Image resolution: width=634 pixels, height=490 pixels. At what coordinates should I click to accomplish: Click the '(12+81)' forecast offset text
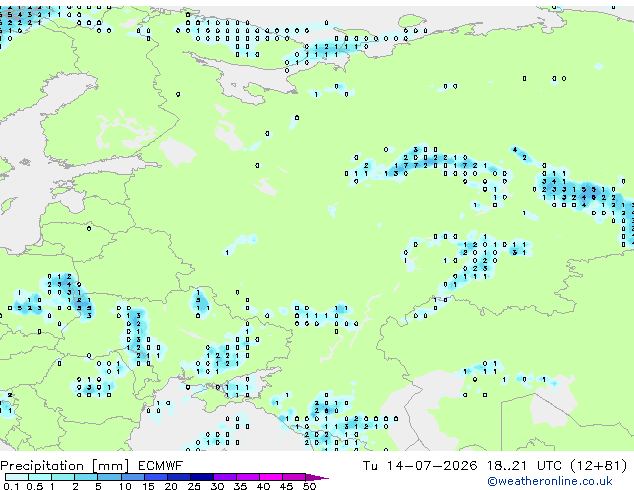(598, 466)
